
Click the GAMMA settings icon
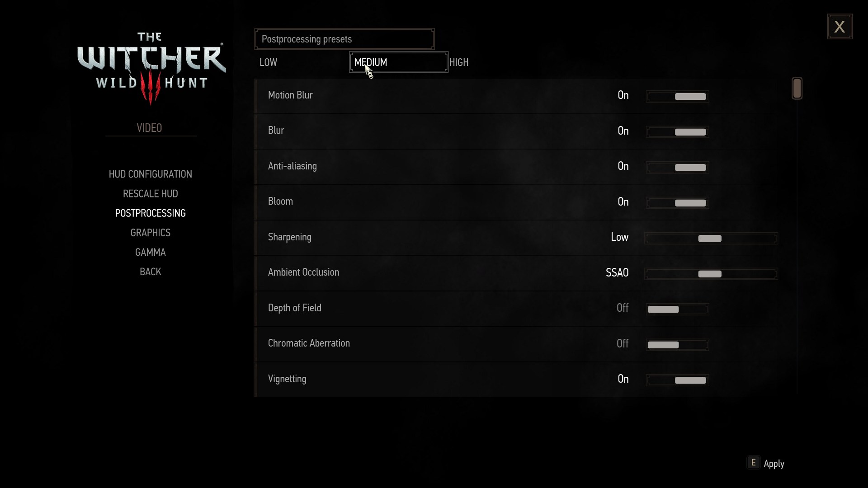pyautogui.click(x=150, y=252)
